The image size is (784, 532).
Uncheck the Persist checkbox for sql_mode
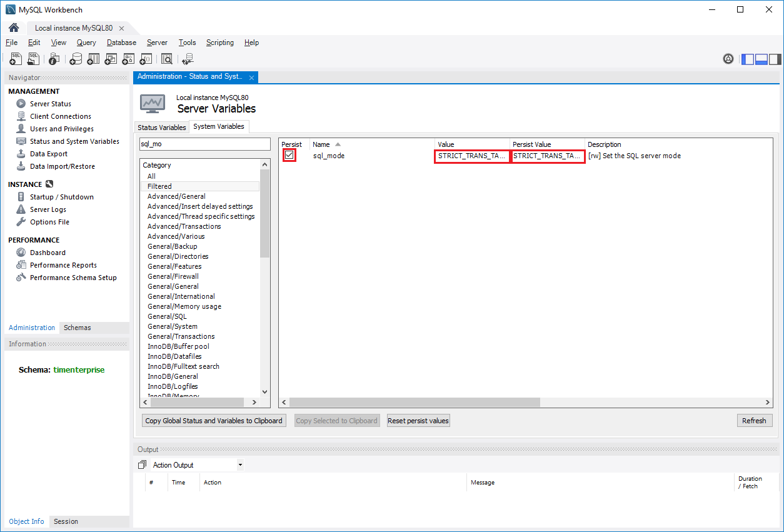click(x=289, y=155)
